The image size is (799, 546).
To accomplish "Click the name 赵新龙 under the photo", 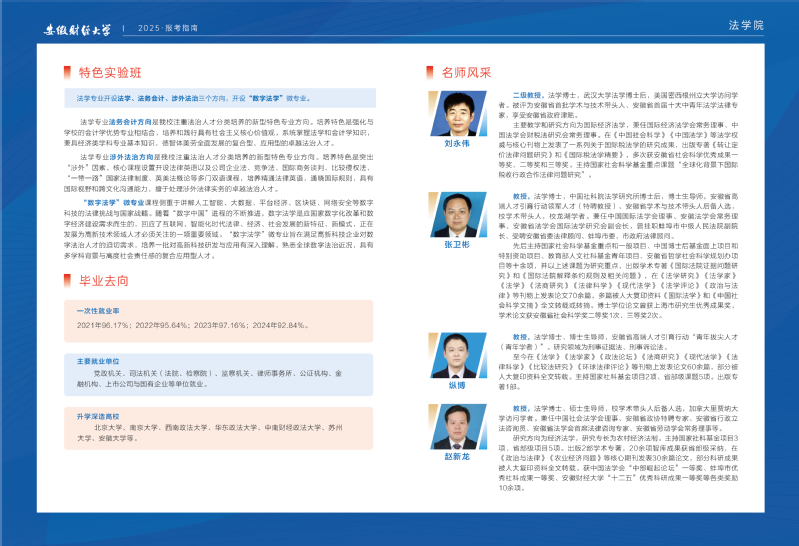I will point(457,456).
